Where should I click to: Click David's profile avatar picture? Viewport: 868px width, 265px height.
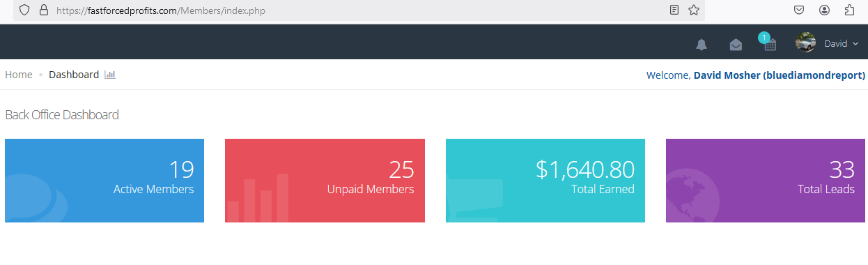[x=806, y=43]
